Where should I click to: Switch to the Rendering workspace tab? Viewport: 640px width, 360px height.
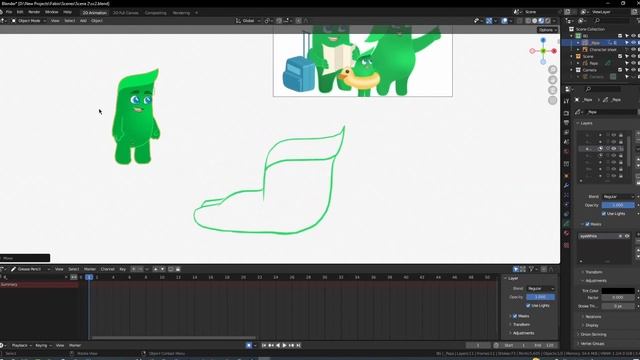181,13
